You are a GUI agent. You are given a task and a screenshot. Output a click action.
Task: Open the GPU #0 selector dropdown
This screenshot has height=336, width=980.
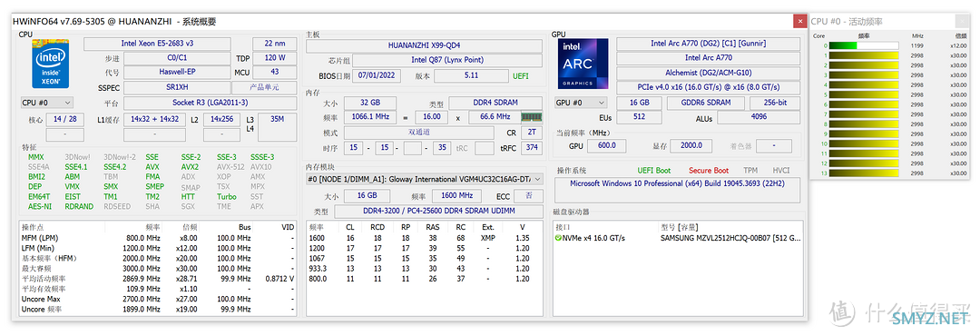[x=581, y=103]
